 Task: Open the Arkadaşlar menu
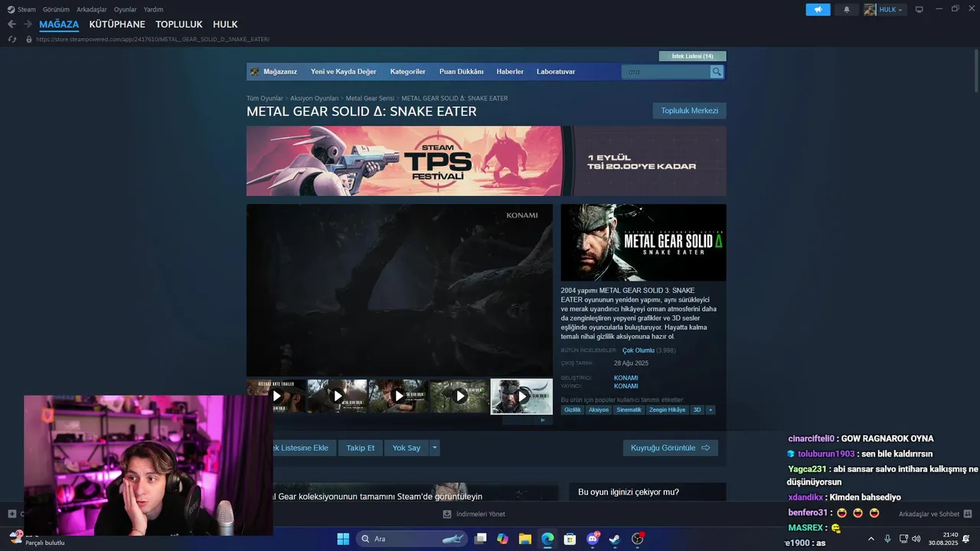(91, 9)
